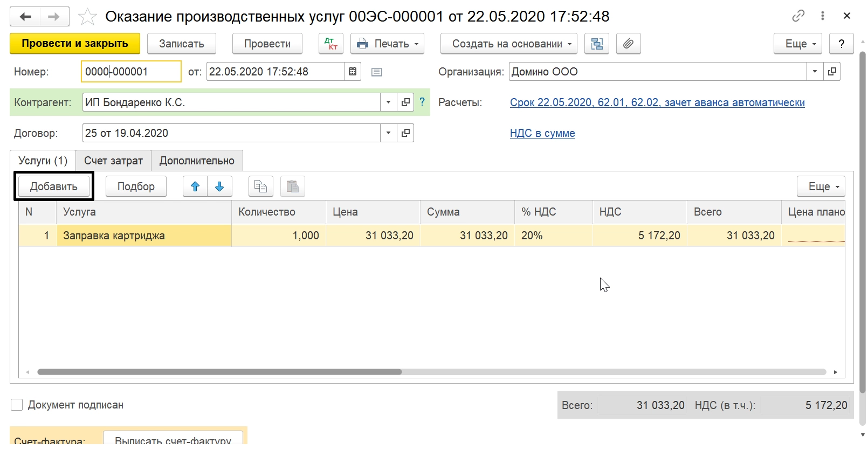
Task: Click left arrow of table horizontal scrollbar
Action: pos(28,372)
